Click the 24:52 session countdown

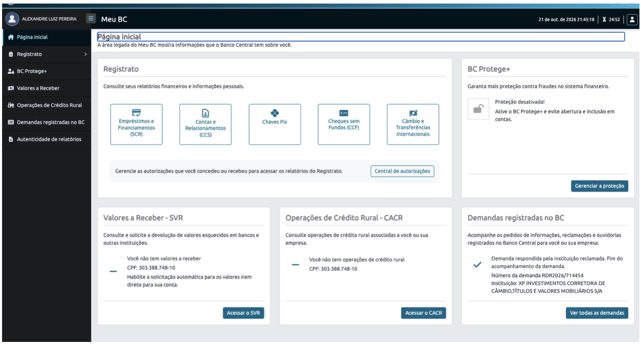pyautogui.click(x=615, y=19)
